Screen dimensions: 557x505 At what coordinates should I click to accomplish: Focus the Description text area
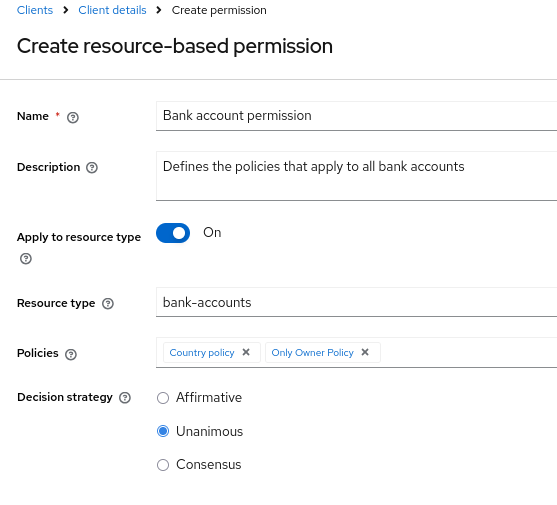click(356, 176)
